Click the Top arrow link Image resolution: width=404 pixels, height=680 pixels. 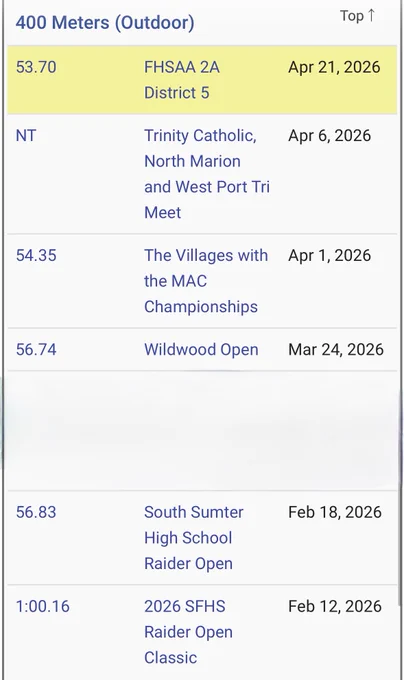(x=357, y=16)
